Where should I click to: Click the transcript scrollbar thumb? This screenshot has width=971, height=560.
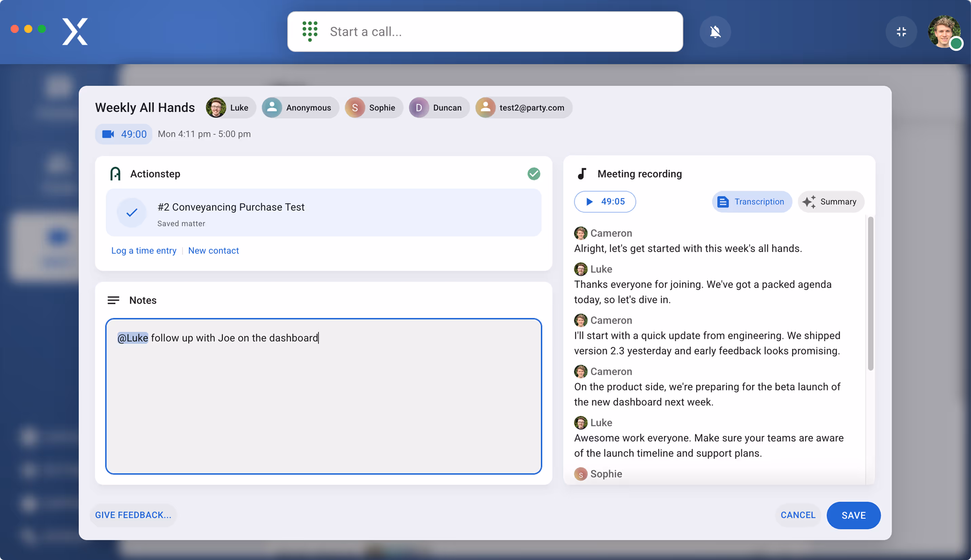(870, 293)
